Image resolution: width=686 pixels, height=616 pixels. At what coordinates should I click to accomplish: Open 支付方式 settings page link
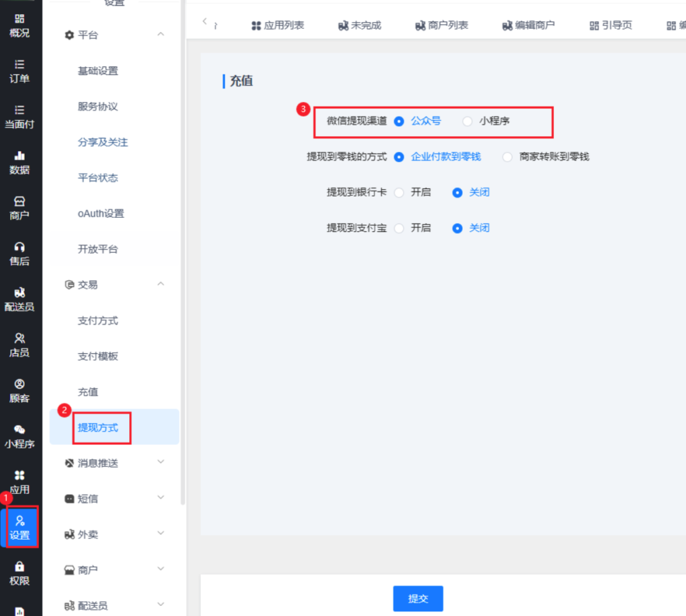(x=98, y=320)
